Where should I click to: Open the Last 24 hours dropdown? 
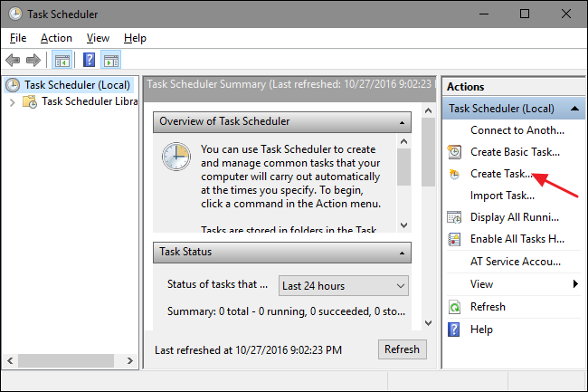click(x=343, y=285)
